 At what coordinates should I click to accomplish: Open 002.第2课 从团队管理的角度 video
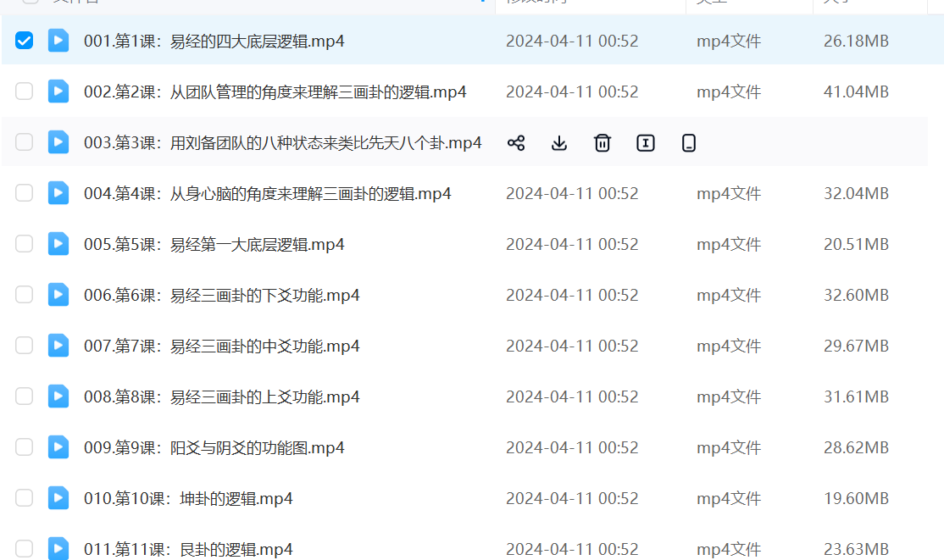(275, 91)
